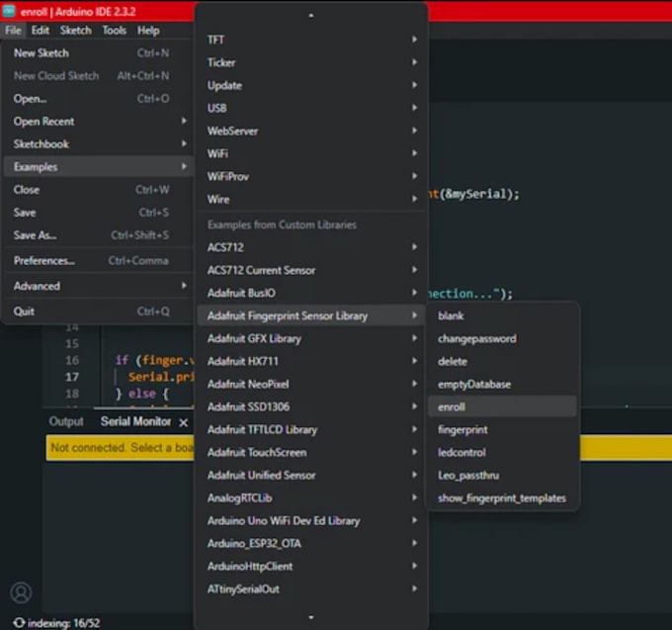672x630 pixels.
Task: Open Adafruit NeoPixel examples
Action: pyautogui.click(x=311, y=384)
